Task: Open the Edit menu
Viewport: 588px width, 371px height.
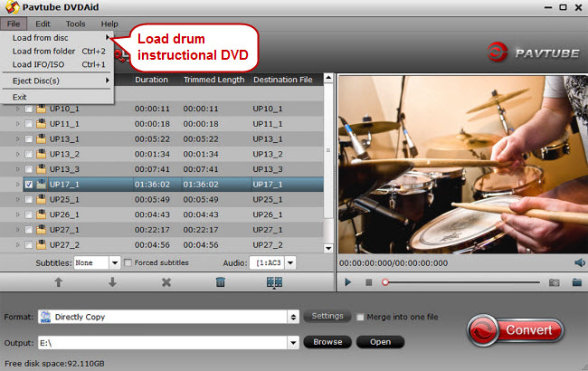Action: pyautogui.click(x=43, y=24)
